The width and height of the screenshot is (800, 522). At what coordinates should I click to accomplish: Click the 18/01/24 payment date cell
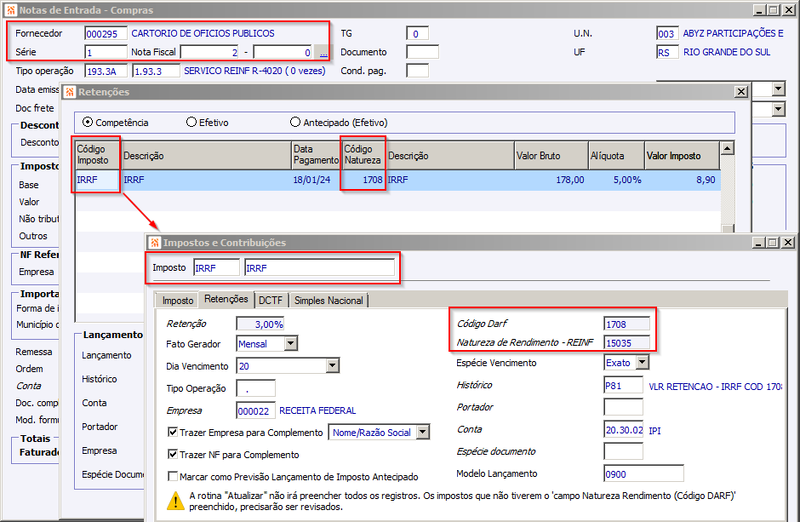(x=316, y=180)
